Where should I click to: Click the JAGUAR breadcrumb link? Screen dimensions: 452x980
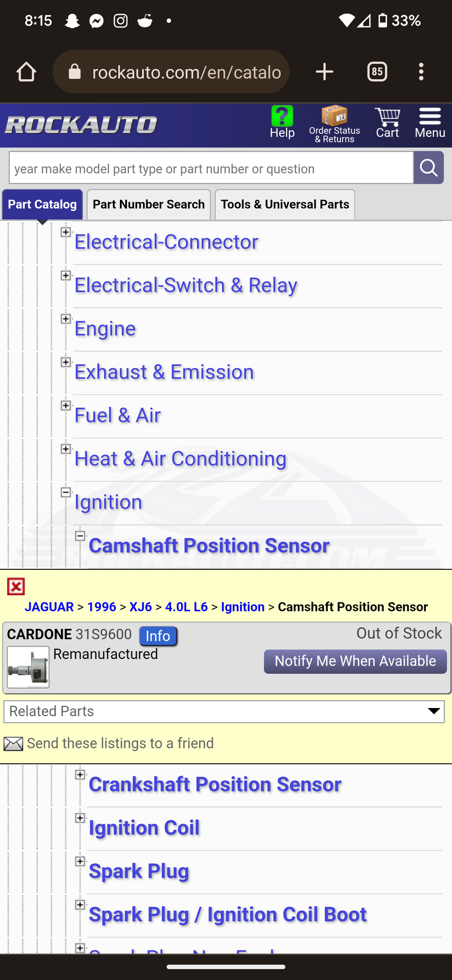click(x=49, y=607)
